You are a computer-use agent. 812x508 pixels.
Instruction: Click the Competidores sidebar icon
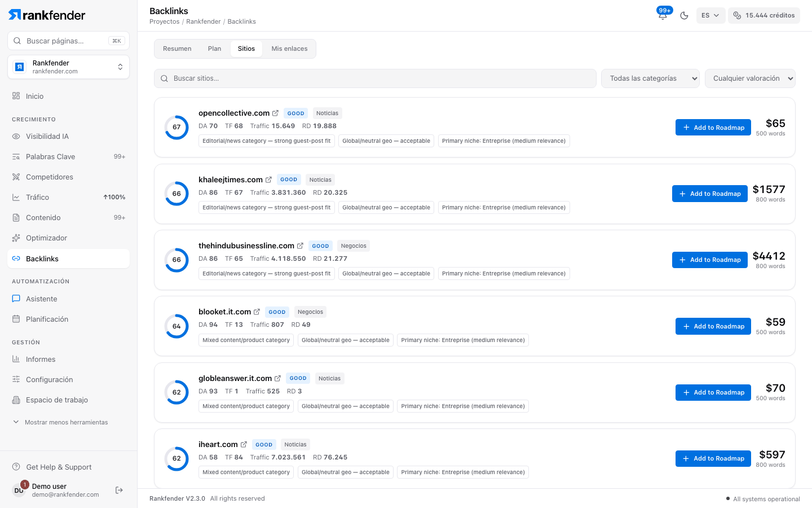tap(16, 177)
